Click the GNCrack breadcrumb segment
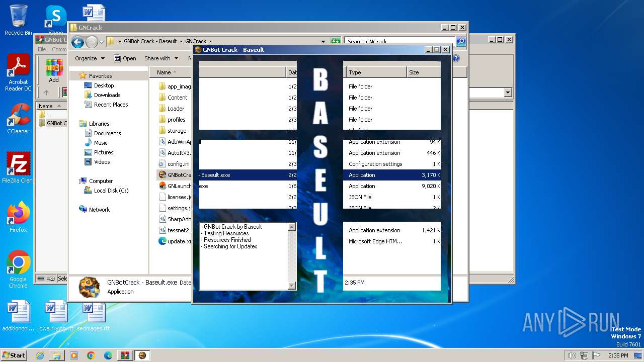Image resolution: width=644 pixels, height=362 pixels. [x=195, y=42]
